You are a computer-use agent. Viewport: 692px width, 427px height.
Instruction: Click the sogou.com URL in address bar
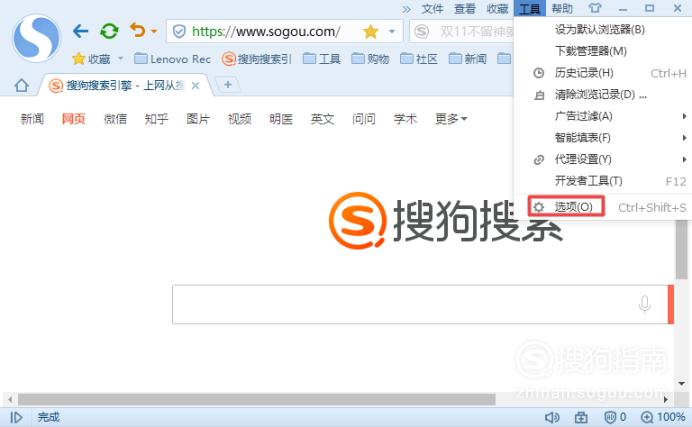point(266,31)
